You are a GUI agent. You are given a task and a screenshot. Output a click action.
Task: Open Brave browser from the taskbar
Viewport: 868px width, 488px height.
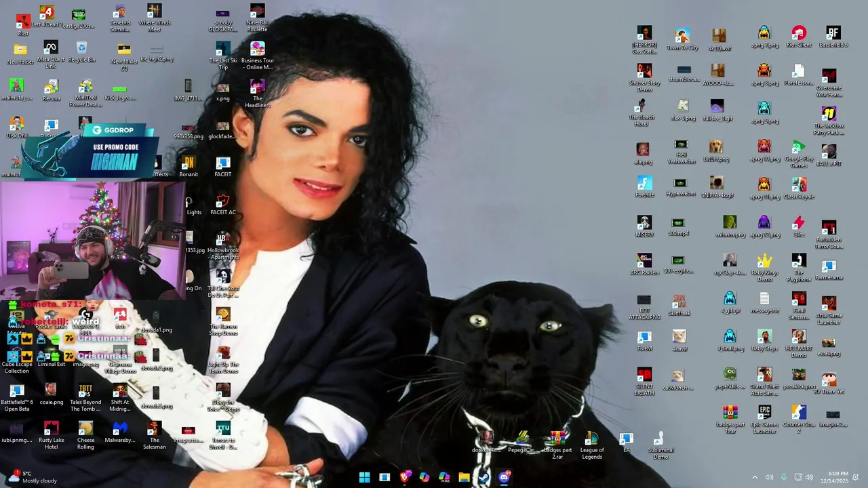[405, 477]
